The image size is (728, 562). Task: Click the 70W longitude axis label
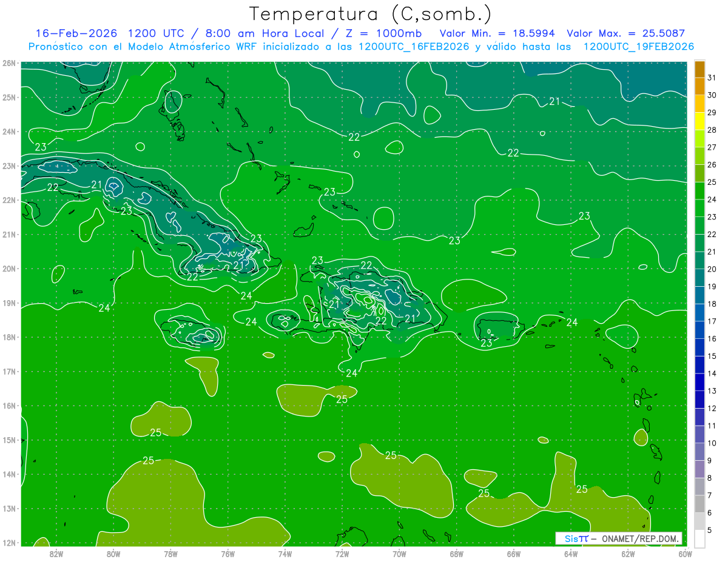399,554
